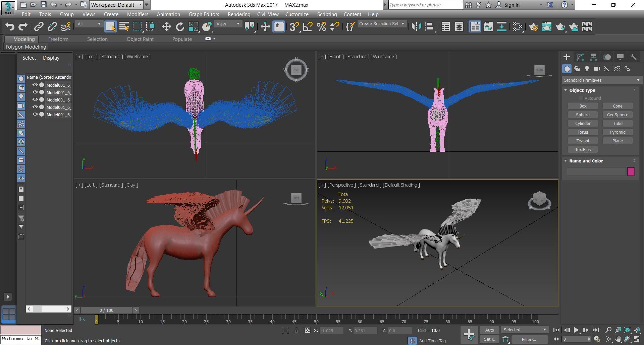Open the Workspace: Default dropdown

(116, 5)
